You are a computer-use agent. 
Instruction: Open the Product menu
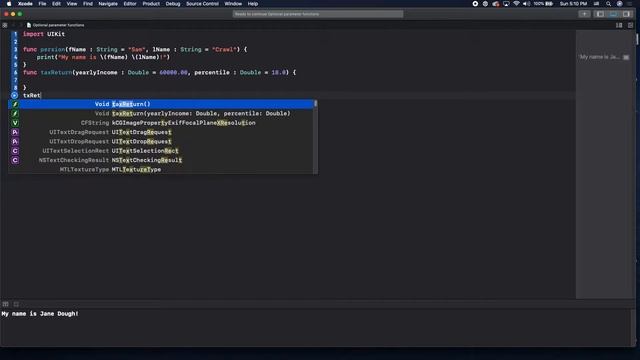pos(151,4)
